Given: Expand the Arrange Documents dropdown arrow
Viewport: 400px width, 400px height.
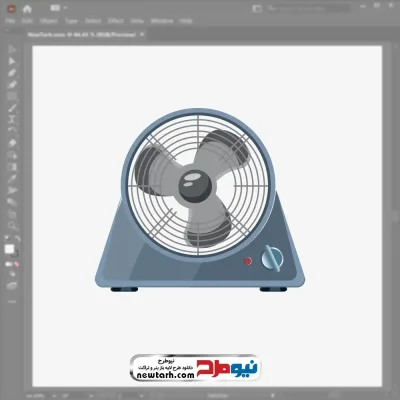Looking at the screenshot, I should [x=65, y=8].
